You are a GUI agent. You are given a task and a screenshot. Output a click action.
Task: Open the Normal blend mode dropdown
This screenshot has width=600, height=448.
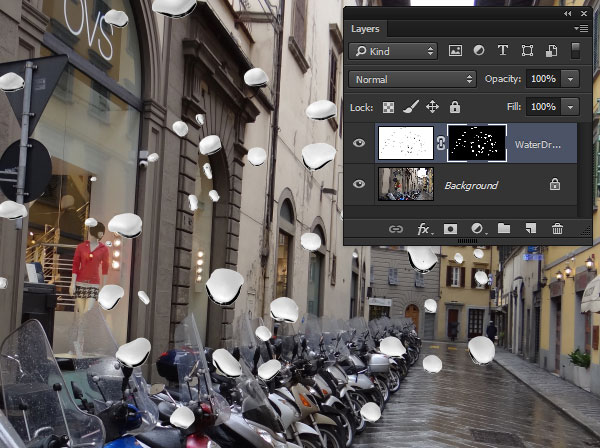[x=412, y=79]
